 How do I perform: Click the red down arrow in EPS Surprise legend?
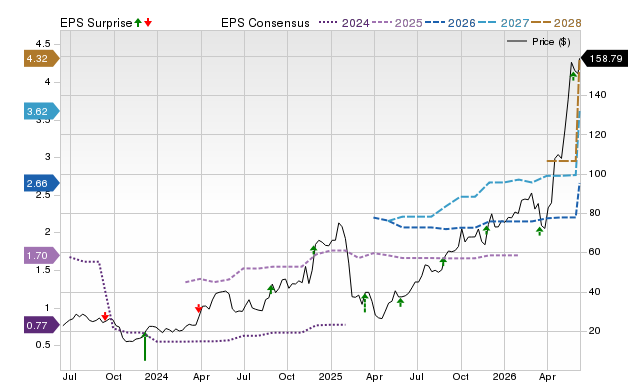pyautogui.click(x=148, y=22)
